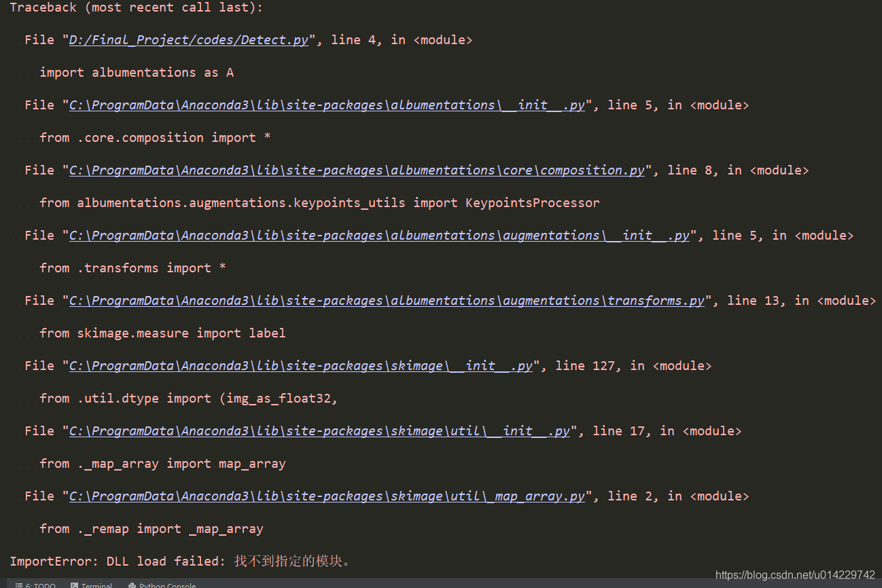Click the 'line 8, in <module>' text
Screen dimensions: 882x588
(x=738, y=170)
